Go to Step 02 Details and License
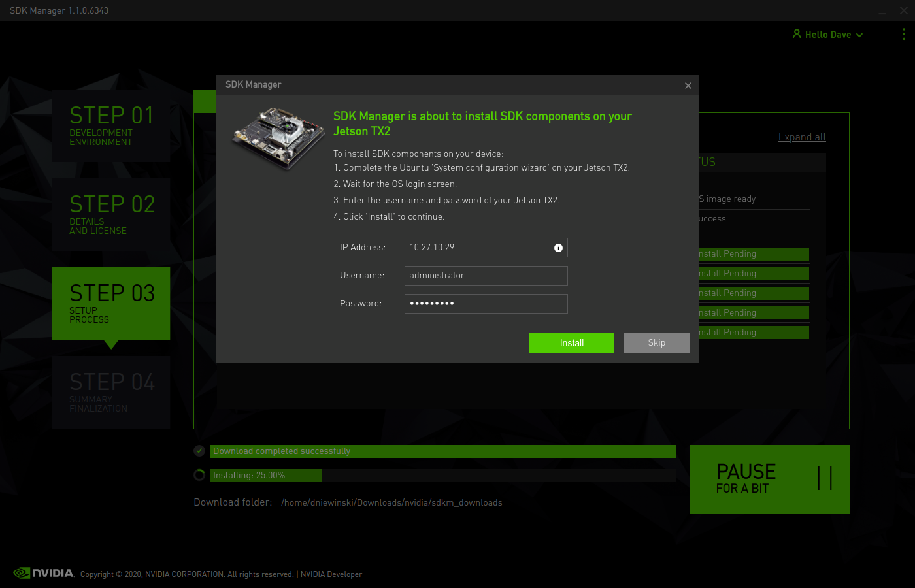The image size is (915, 588). [x=111, y=214]
